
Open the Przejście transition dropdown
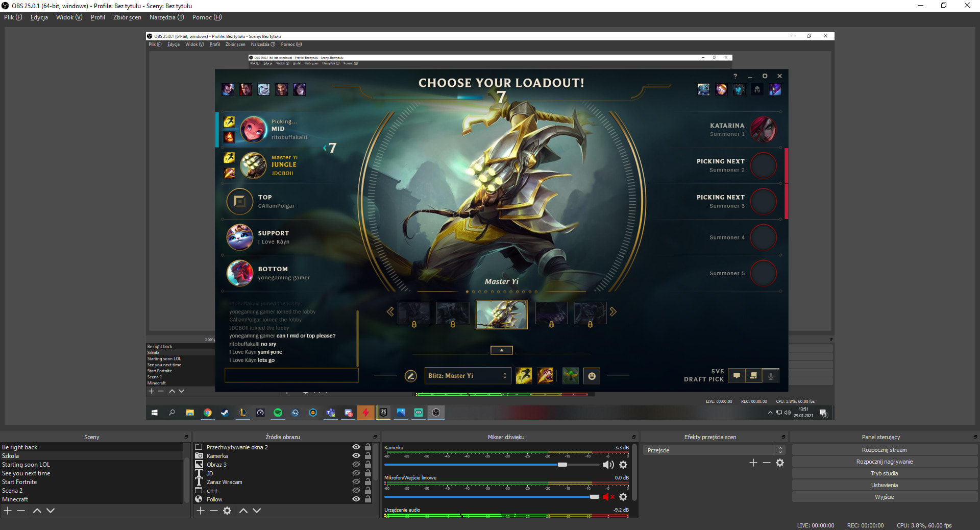714,450
